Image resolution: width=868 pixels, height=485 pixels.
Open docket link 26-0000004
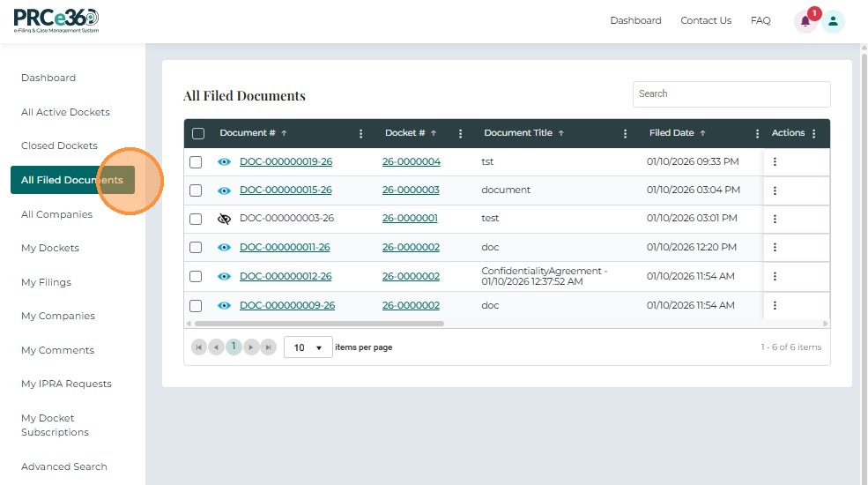[412, 161]
